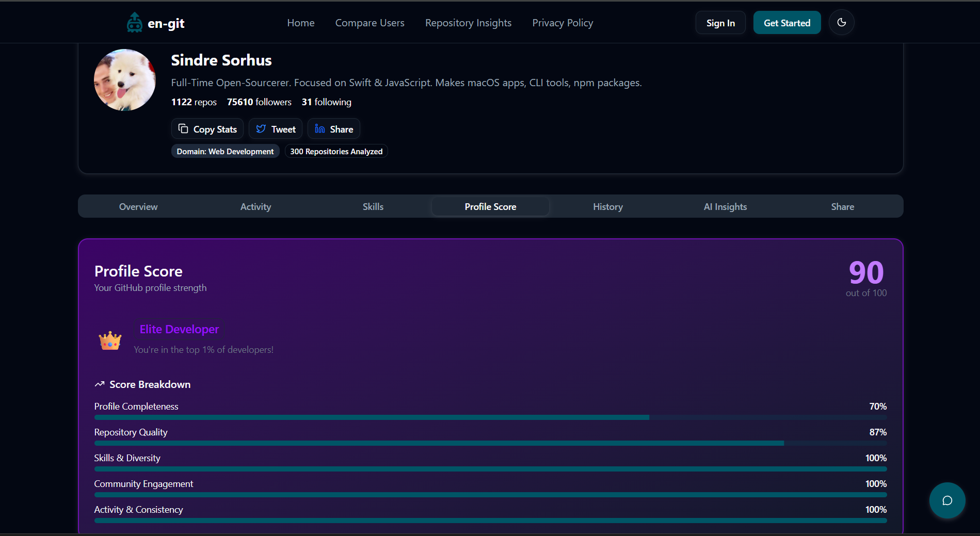
Task: Switch to the Overview tab
Action: [138, 206]
